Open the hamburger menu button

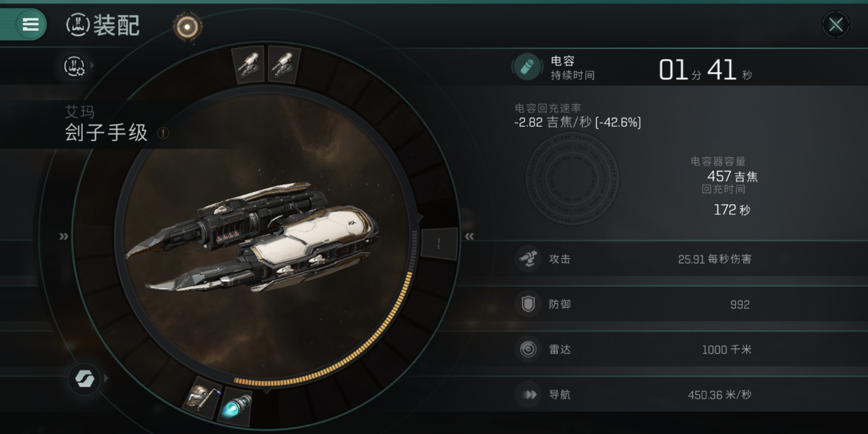point(31,25)
